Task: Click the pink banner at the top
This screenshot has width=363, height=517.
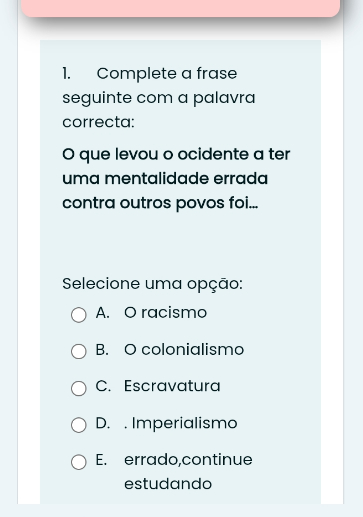Action: tap(181, 8)
